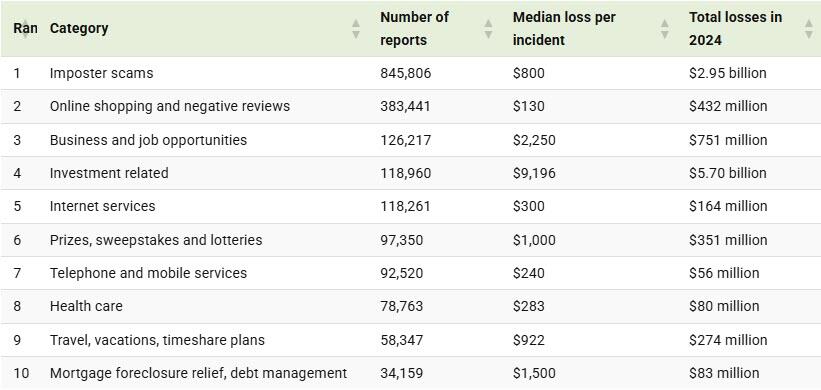Click Travel, vacations, timeshare plans
Screen dimensions: 821x390
[157, 340]
